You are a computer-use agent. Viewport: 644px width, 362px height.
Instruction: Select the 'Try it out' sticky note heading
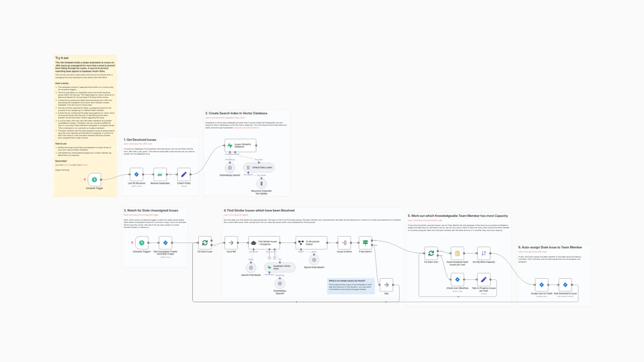62,58
